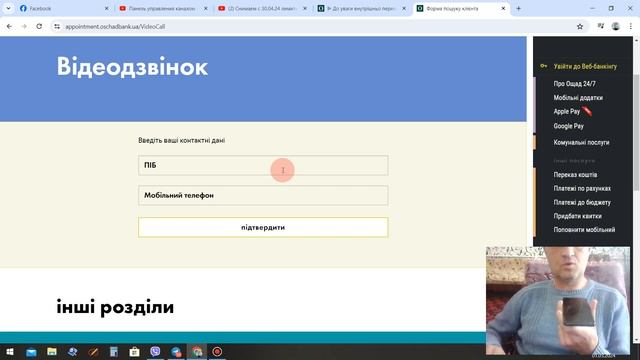Click the browser forward arrow

(24, 26)
